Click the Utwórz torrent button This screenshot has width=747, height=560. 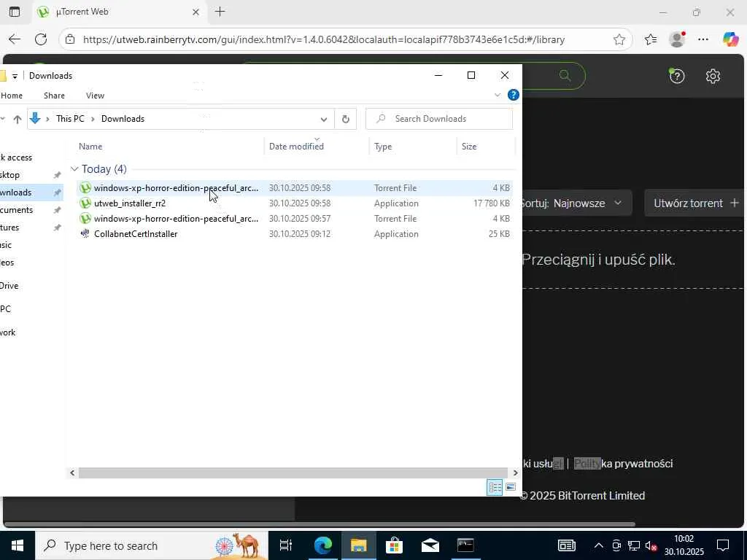tap(695, 203)
